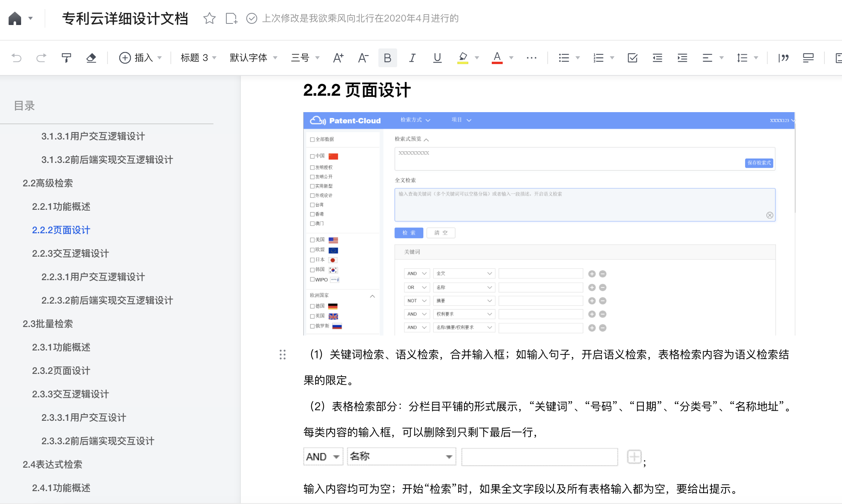Toggle underline formatting

tap(437, 58)
